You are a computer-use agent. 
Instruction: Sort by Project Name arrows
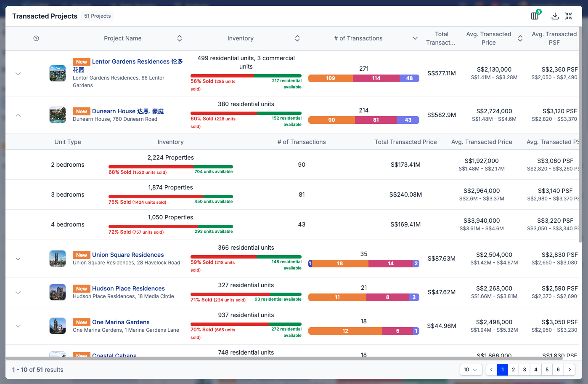click(180, 38)
